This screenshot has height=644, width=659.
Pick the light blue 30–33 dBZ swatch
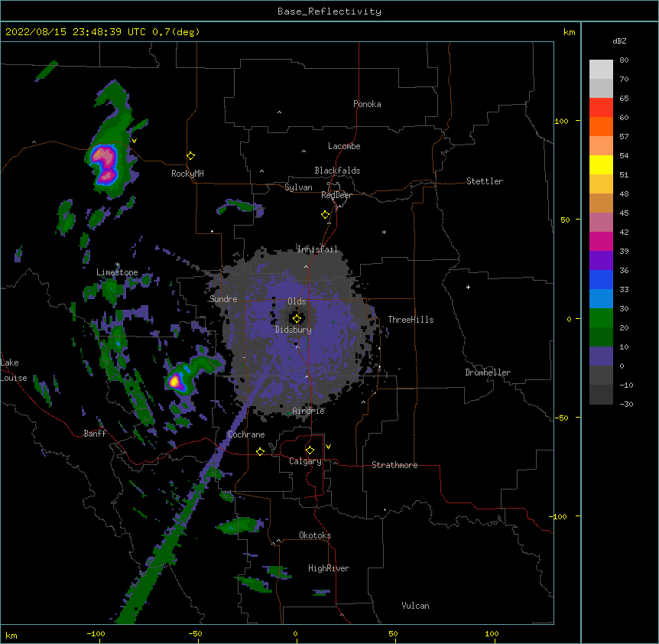click(601, 299)
